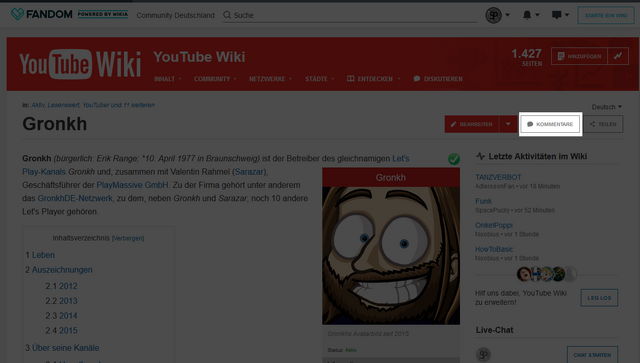640x363 pixels.
Task: Open the Bearbeiten dropdown arrow
Action: (508, 124)
